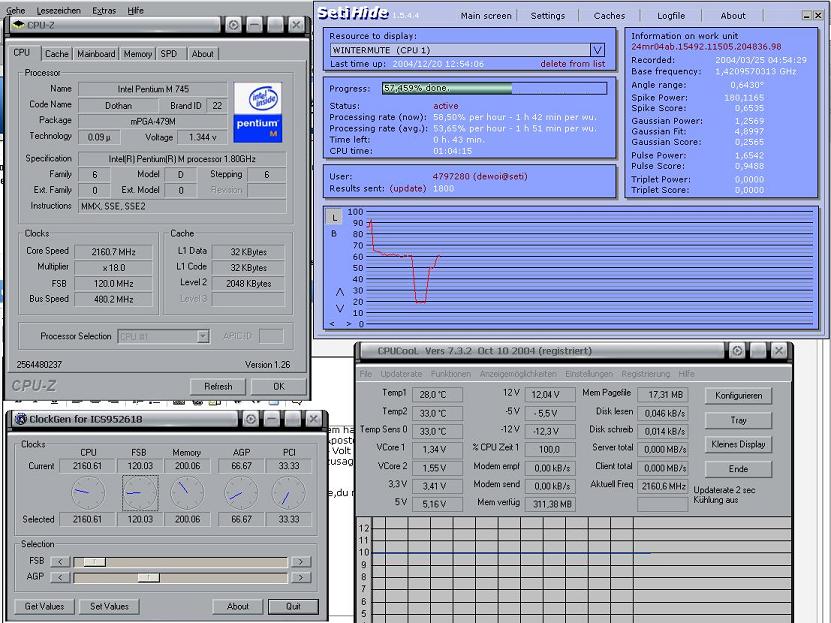Viewport: 831px width, 623px height.
Task: Decrease FSB with the left arrow in ClockGen
Action: [x=60, y=562]
